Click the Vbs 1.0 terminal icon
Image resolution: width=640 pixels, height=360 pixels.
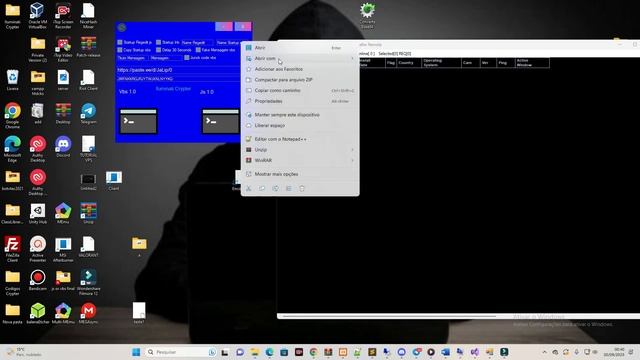click(x=138, y=121)
